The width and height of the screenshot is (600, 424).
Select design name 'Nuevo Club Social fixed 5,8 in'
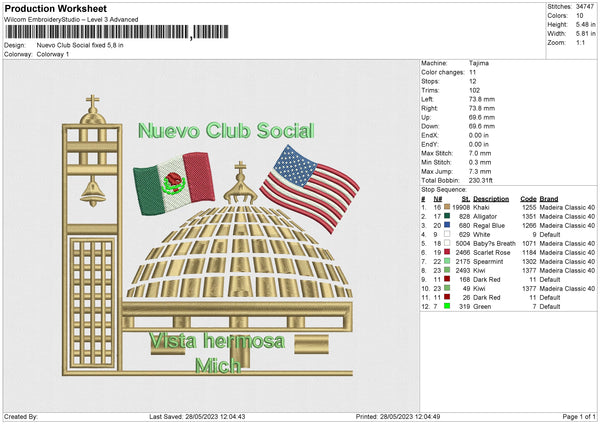[x=80, y=45]
